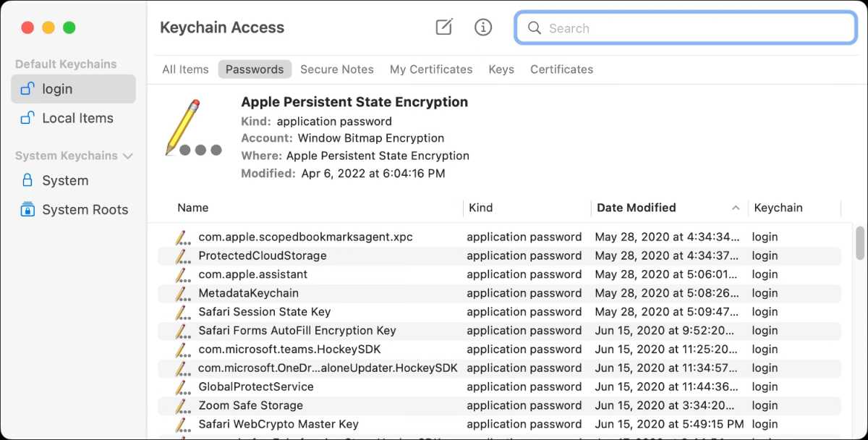
Task: Click the System Roots keychain icon
Action: point(27,209)
